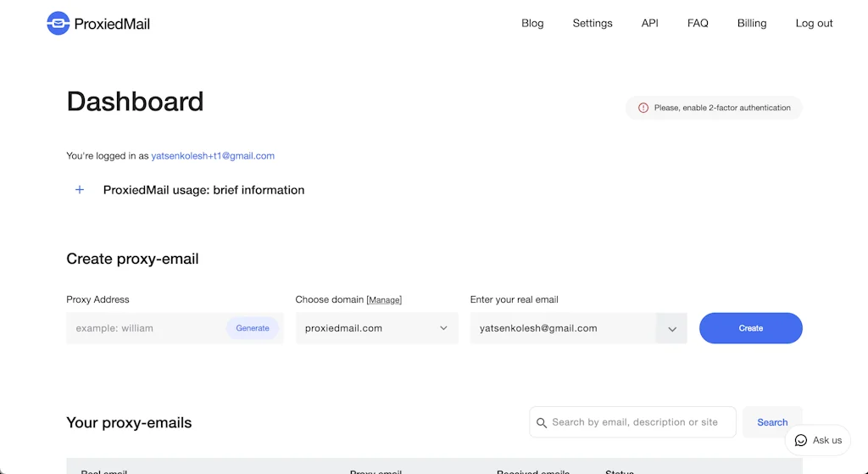
Task: Click the 'Your proxy-emails' section heading
Action: click(129, 422)
